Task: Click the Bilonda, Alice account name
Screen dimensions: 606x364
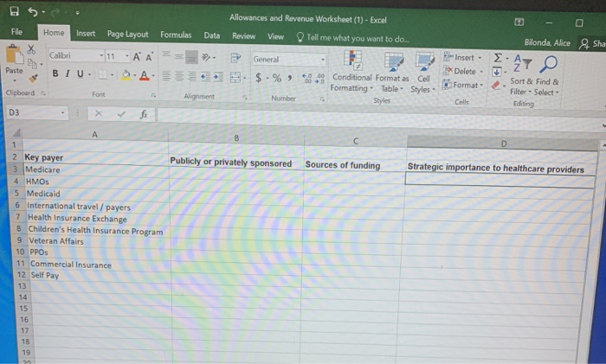Action: (547, 43)
